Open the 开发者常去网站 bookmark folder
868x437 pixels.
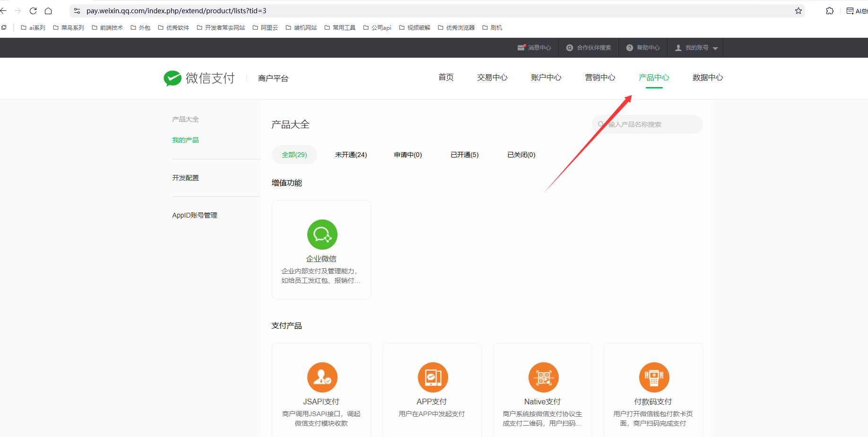221,28
